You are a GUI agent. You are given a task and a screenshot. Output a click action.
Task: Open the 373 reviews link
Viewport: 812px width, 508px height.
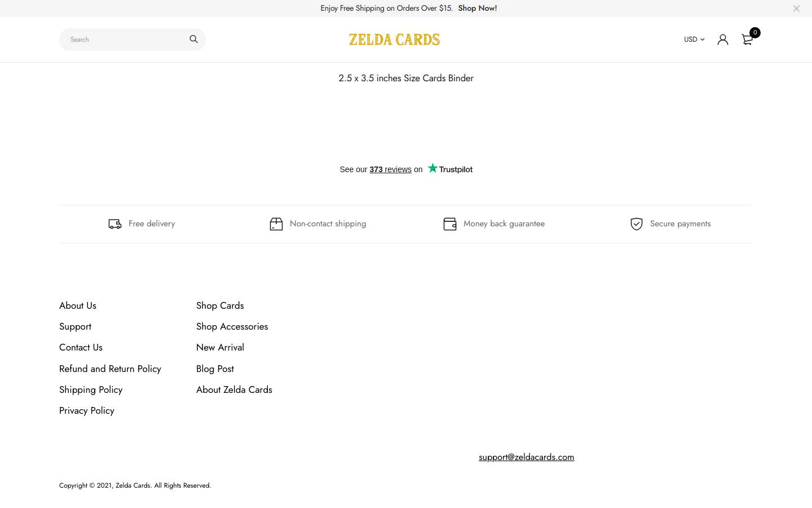390,169
